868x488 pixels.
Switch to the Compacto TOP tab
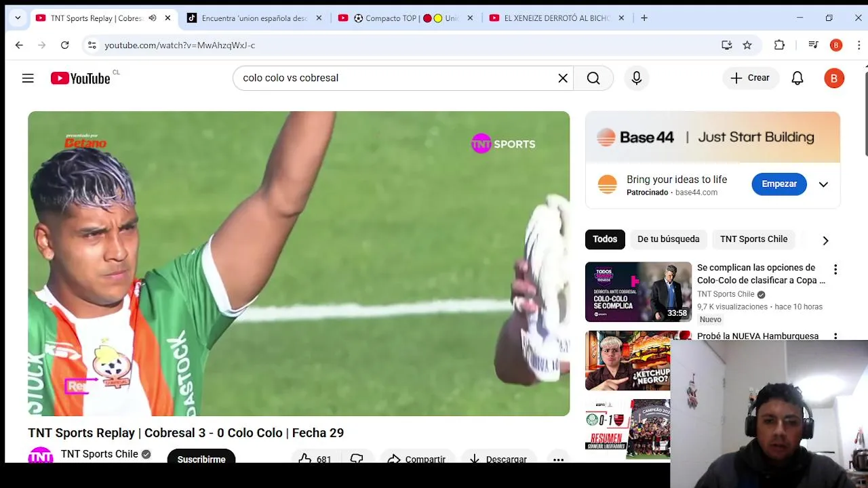tap(406, 18)
